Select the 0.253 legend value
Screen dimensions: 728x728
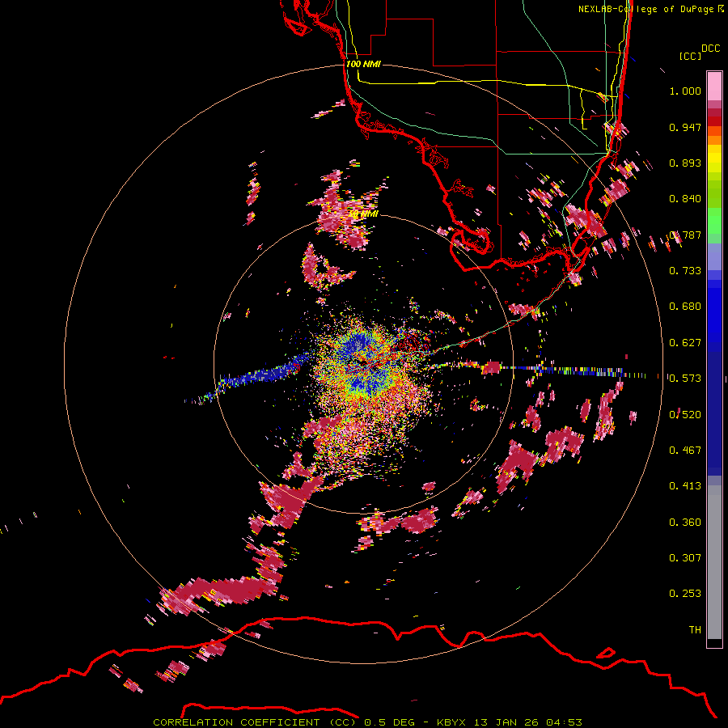click(685, 594)
